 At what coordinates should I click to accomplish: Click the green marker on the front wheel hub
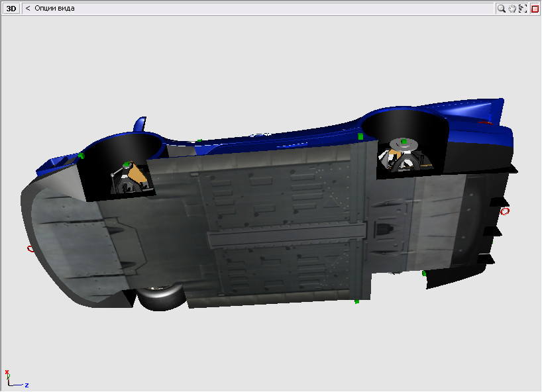click(127, 164)
